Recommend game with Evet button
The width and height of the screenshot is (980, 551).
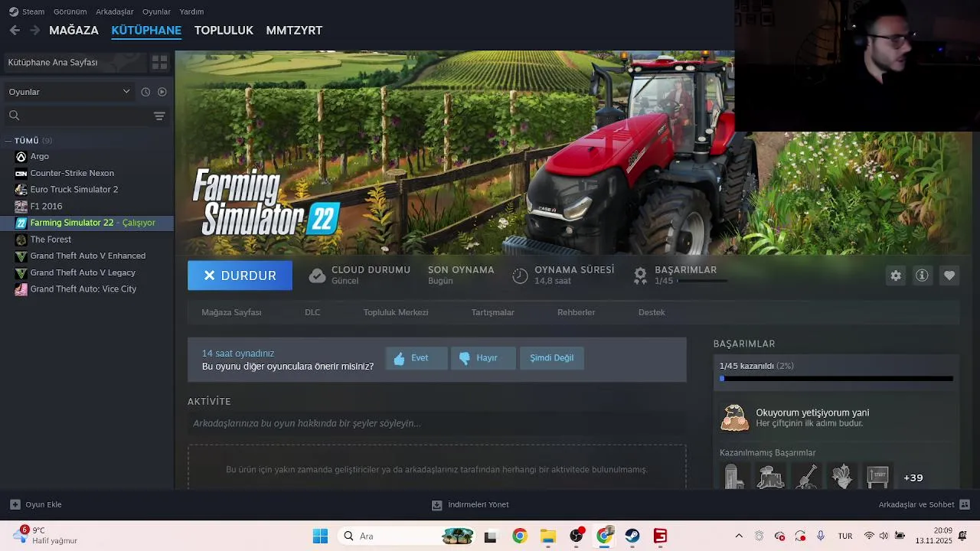click(416, 358)
